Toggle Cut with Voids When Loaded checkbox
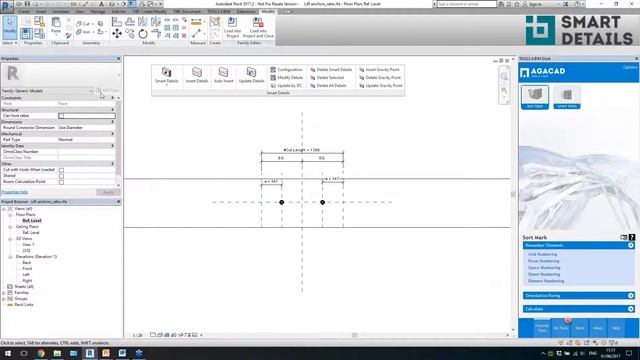 click(x=61, y=170)
